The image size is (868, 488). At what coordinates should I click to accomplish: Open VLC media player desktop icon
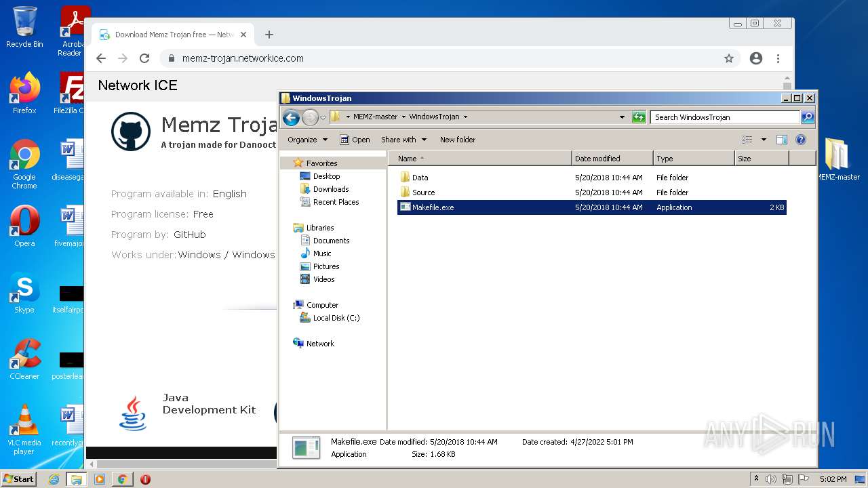[24, 429]
